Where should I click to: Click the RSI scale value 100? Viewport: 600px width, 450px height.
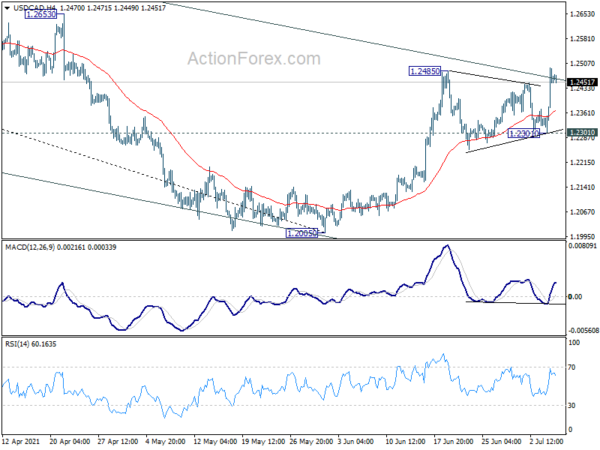[574, 343]
